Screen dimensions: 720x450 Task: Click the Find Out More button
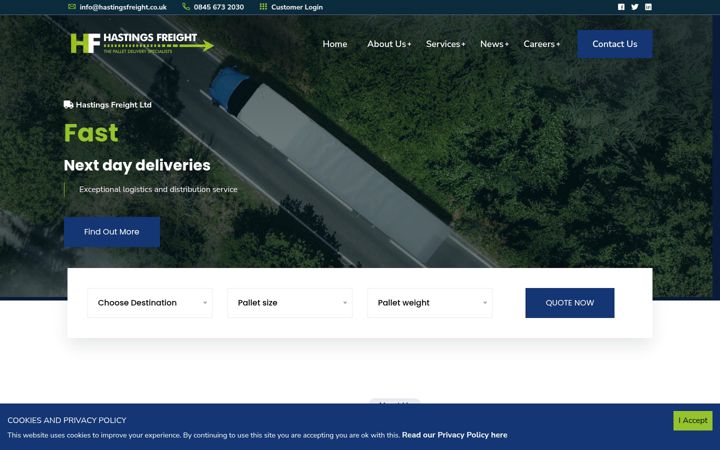tap(112, 232)
